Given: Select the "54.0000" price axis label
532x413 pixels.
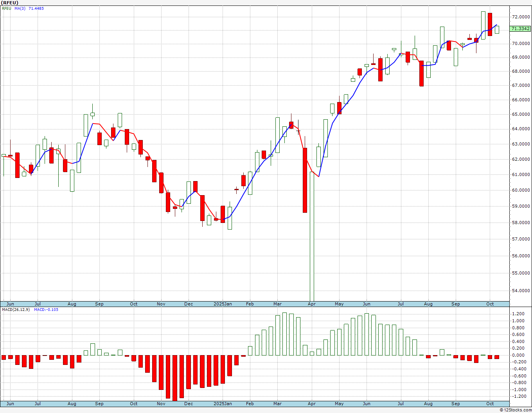Looking at the screenshot, I should [521, 291].
